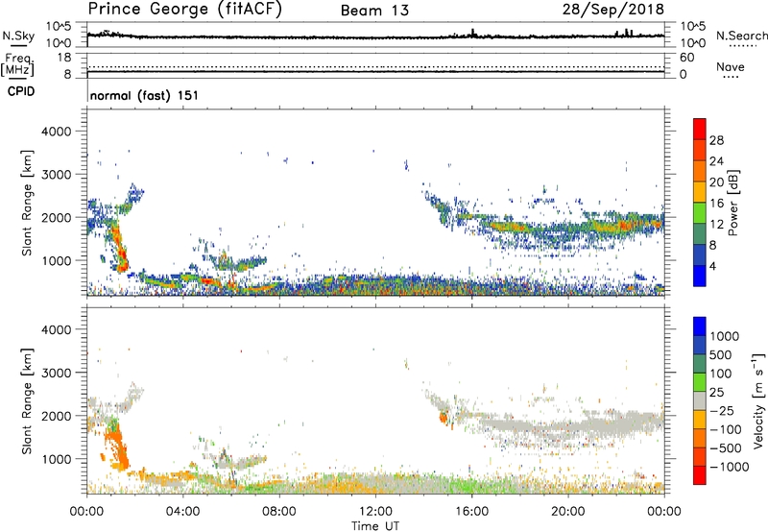Click the 20 label on power colorbar
Viewport: 768px width, 532px height.
pyautogui.click(x=716, y=182)
